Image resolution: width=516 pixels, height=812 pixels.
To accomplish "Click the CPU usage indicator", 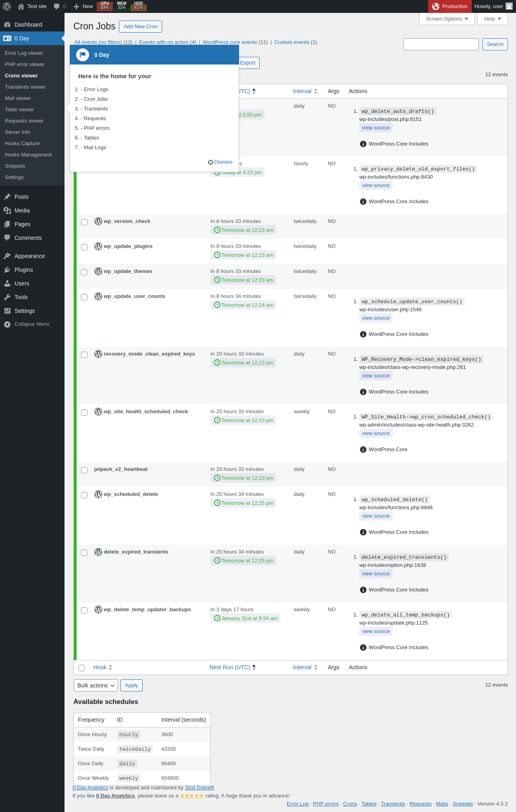I will pos(105,6).
